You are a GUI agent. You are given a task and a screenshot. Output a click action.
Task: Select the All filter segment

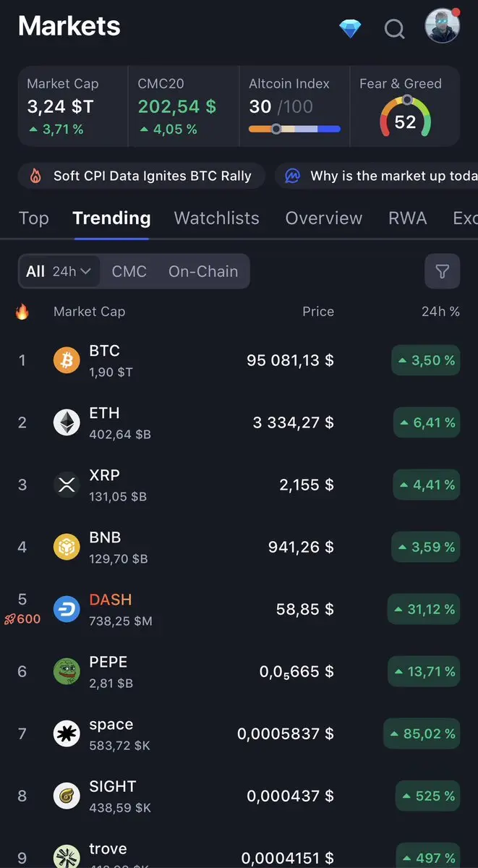(35, 271)
